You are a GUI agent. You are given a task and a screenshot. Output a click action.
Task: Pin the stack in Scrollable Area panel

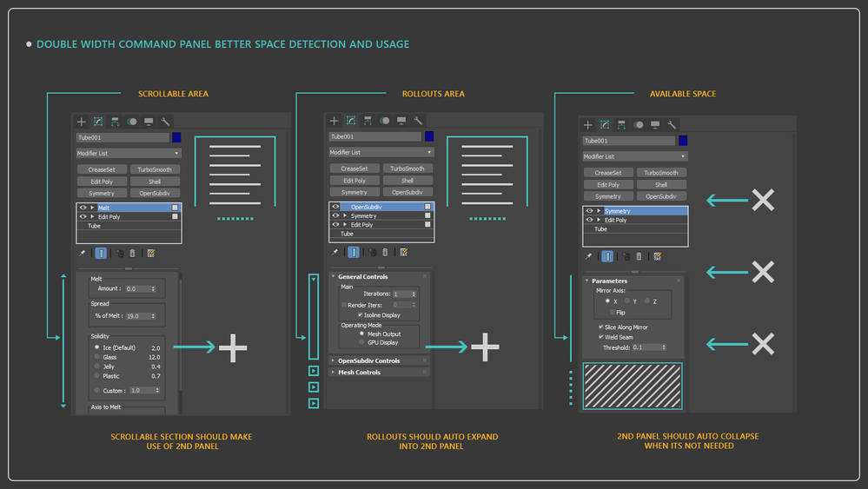click(82, 254)
